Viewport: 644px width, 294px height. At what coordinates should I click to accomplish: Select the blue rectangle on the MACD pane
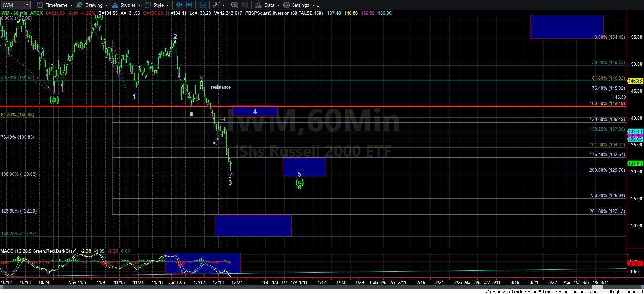pyautogui.click(x=203, y=263)
